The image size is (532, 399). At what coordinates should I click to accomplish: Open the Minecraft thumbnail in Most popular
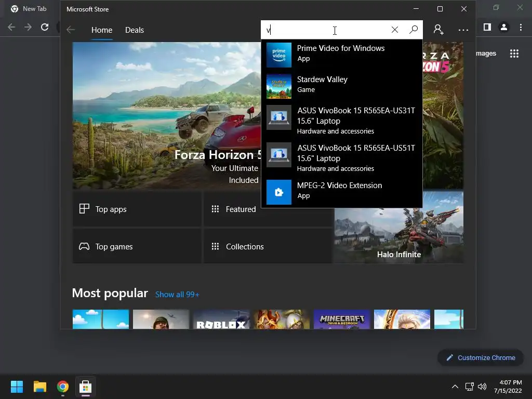[x=342, y=319]
